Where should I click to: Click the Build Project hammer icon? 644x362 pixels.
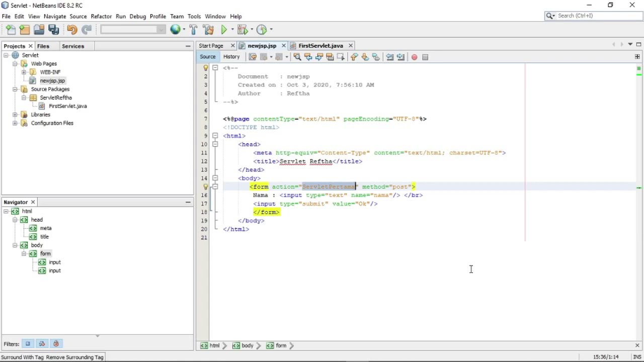pyautogui.click(x=194, y=30)
